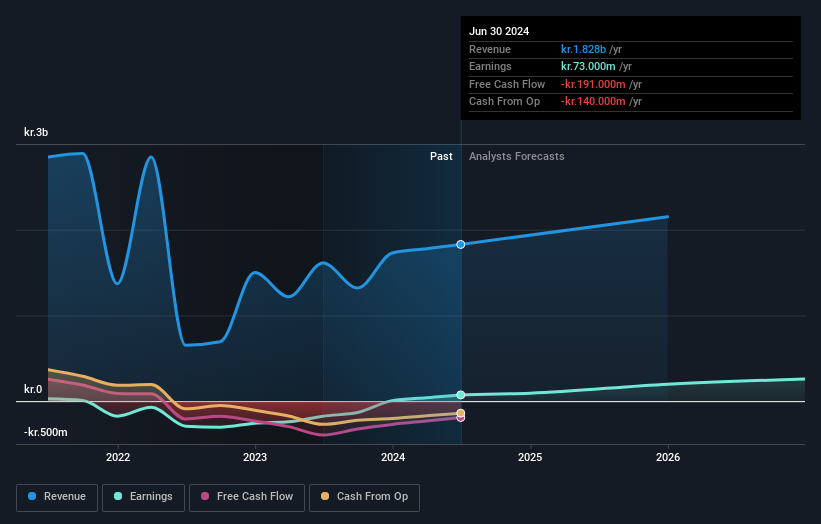Click the pink Free Cash Flow legend dot
This screenshot has width=821, height=524.
[x=205, y=496]
